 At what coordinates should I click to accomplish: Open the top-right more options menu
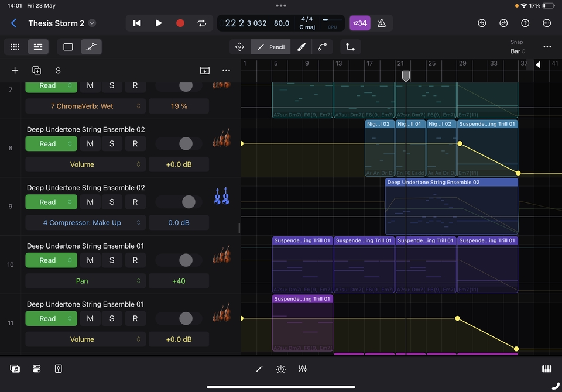547,23
